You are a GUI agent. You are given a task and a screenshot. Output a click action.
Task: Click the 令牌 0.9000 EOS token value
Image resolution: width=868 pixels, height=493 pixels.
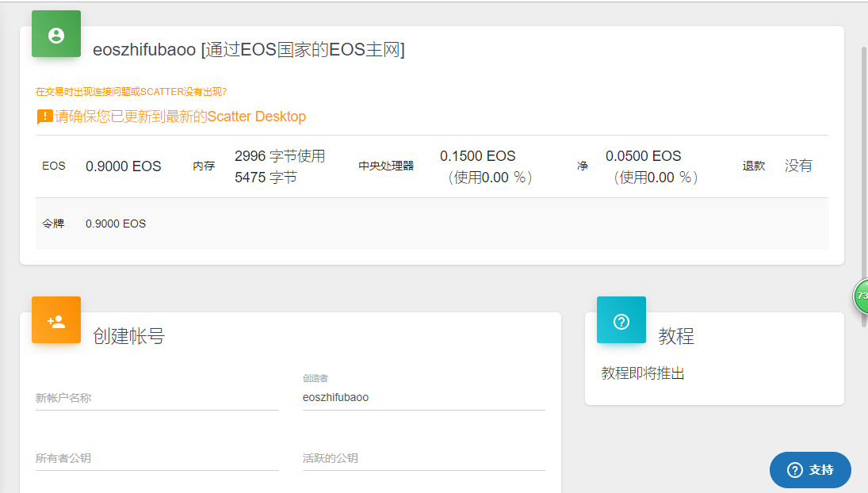point(116,224)
